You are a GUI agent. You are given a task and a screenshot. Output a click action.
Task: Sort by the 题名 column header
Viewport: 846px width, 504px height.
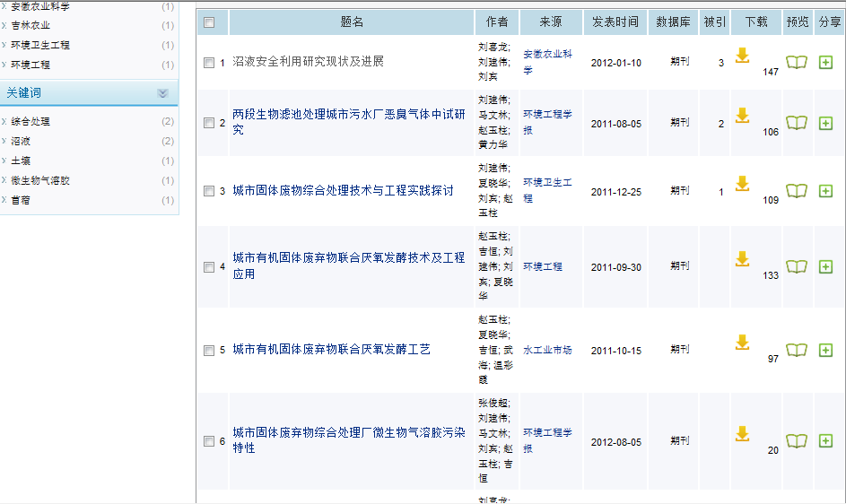pyautogui.click(x=352, y=22)
